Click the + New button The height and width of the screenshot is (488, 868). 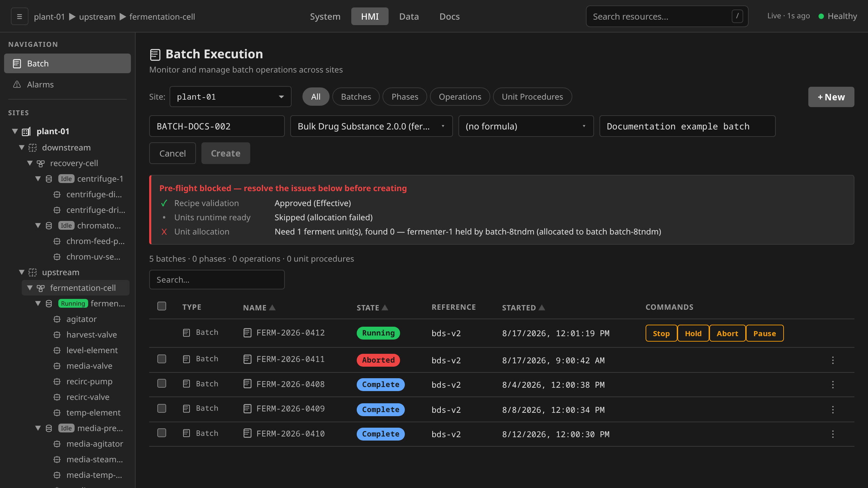[x=831, y=97]
